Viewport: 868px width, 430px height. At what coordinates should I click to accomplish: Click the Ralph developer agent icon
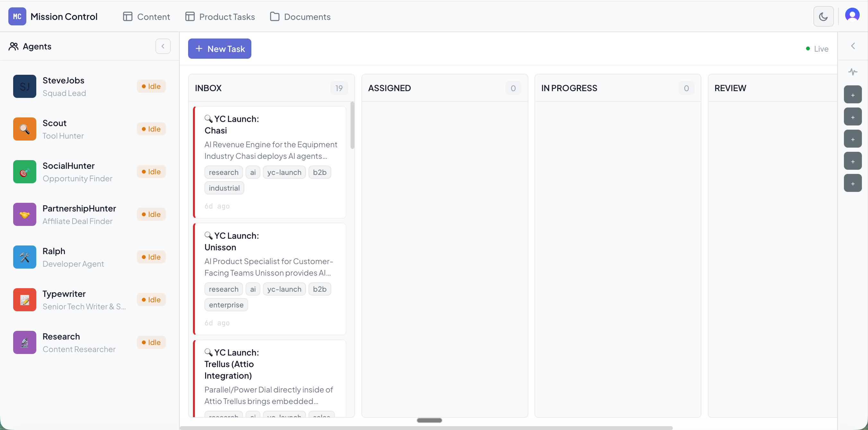25,257
